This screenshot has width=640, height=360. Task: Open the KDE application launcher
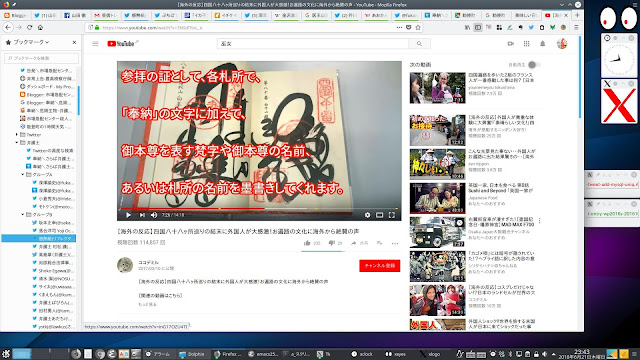[6, 354]
